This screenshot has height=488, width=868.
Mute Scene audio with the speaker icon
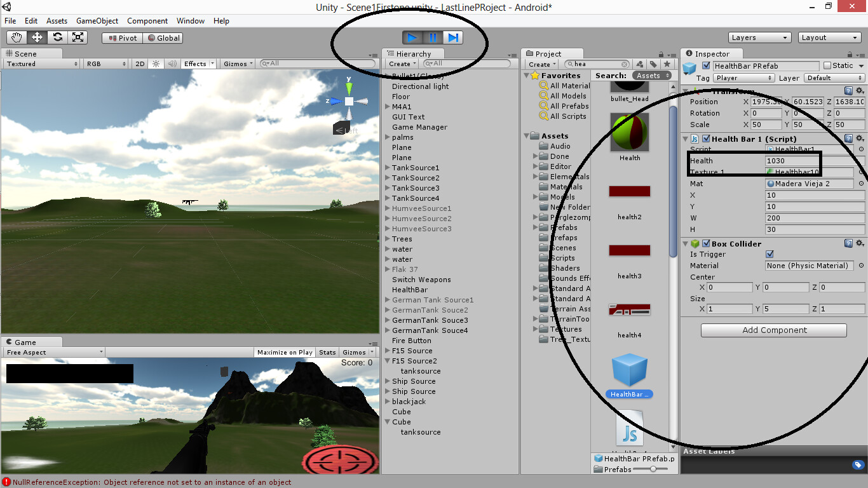[172, 64]
